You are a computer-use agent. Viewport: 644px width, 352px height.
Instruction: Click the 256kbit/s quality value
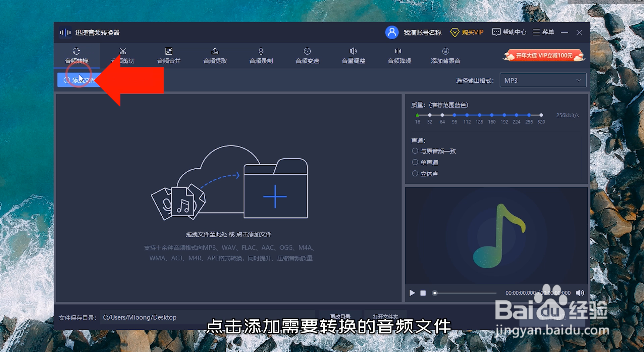tap(568, 115)
